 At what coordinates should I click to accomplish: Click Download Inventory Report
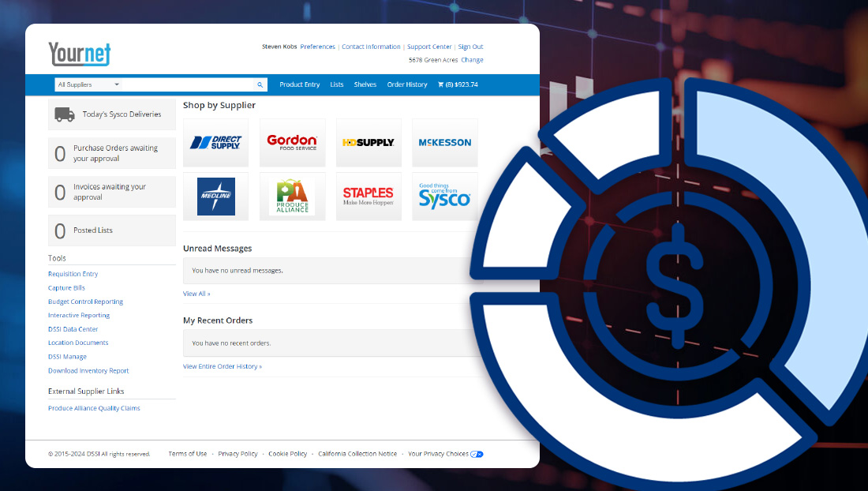click(x=88, y=371)
